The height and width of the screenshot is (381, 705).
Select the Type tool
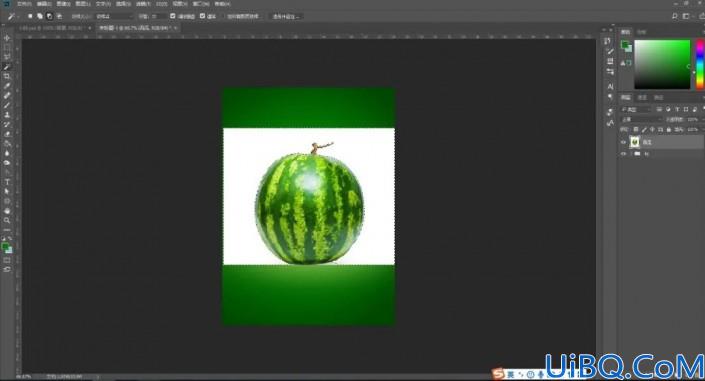pos(7,182)
